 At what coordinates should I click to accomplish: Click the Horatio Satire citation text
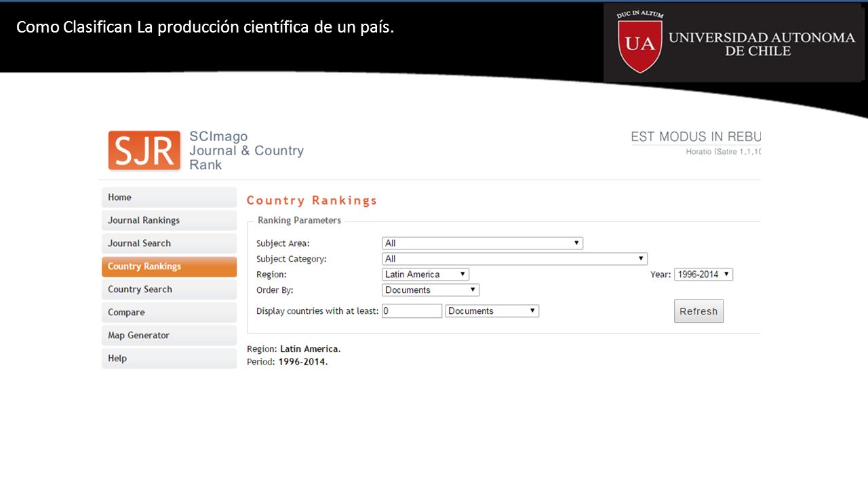(x=723, y=152)
